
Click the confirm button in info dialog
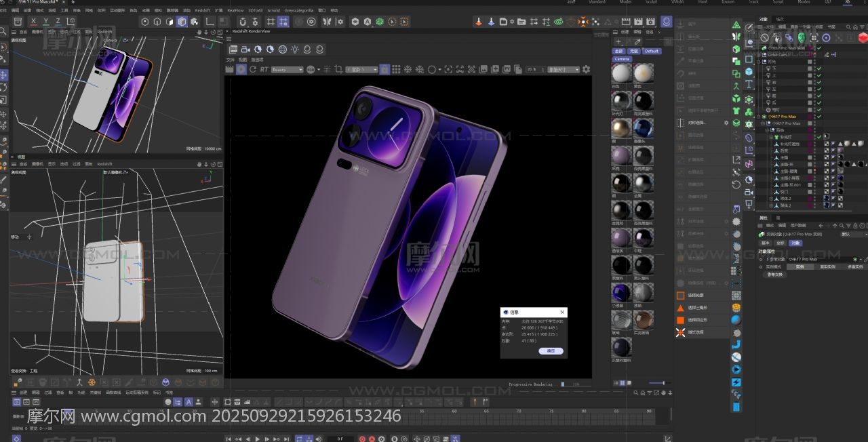(x=551, y=350)
